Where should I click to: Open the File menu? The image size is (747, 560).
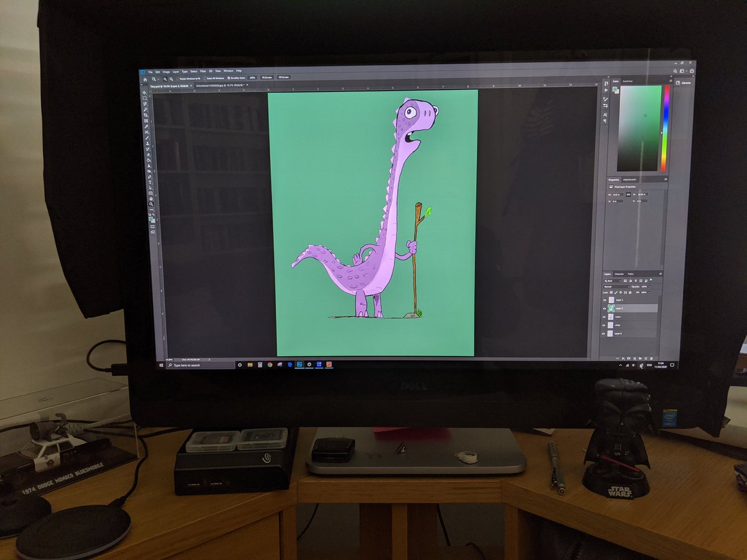click(x=151, y=72)
